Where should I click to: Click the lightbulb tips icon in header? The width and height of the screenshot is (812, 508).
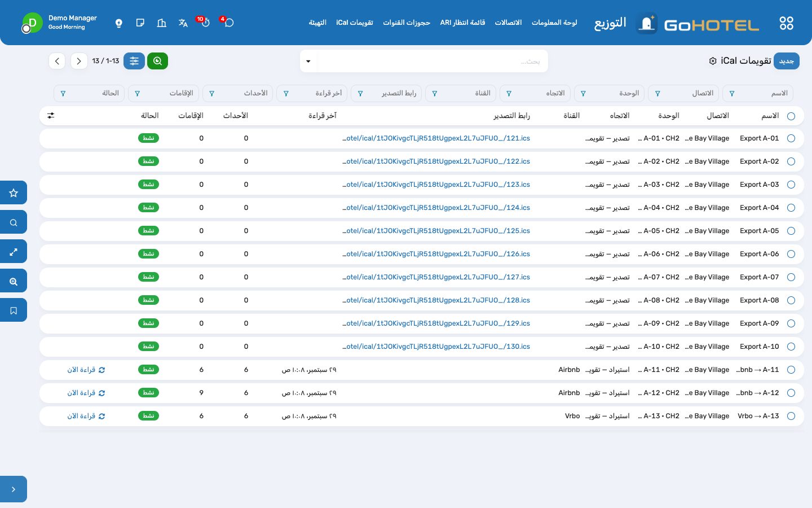[118, 23]
